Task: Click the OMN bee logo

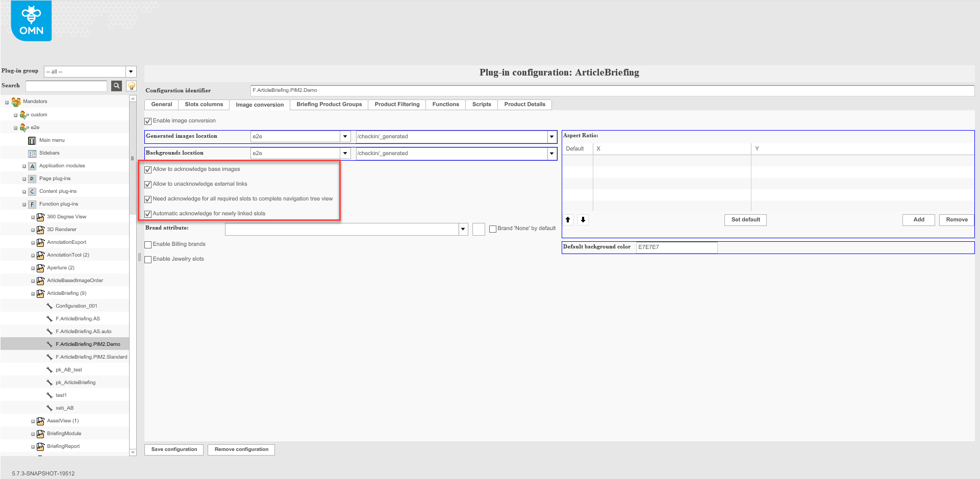Action: (31, 20)
